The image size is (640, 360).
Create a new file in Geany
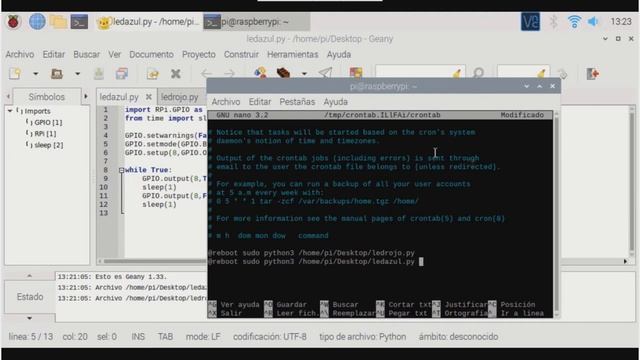(x=16, y=74)
